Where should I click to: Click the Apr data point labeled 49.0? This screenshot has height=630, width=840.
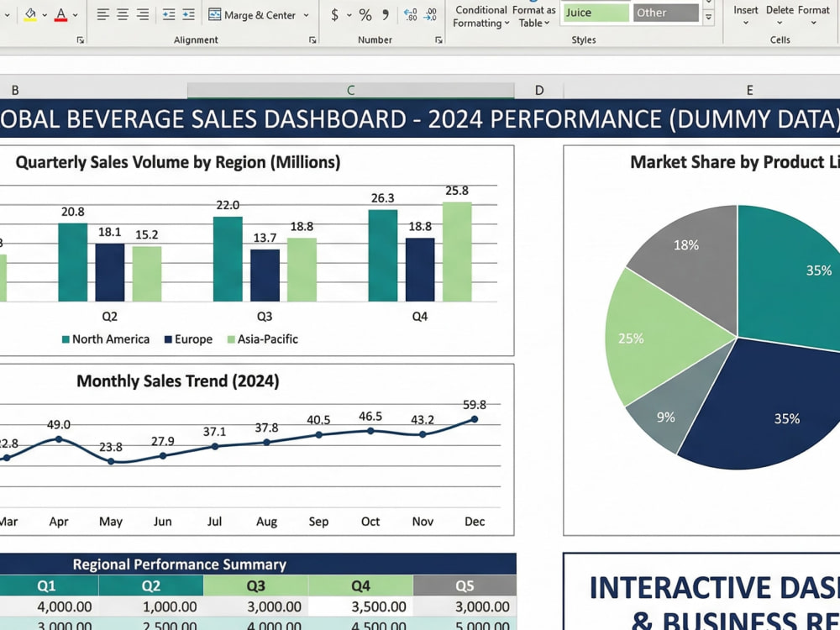tap(59, 438)
